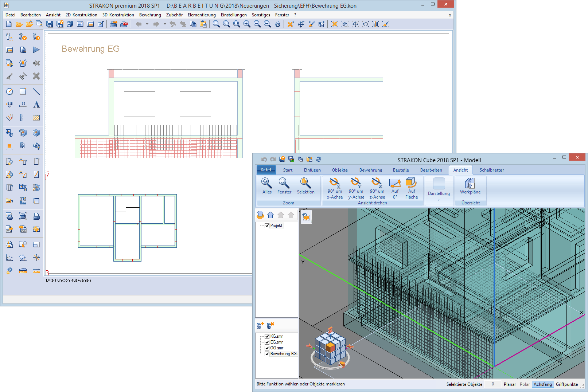Image resolution: width=588 pixels, height=392 pixels.
Task: Click the blue up-arrow icon above Projekt tree
Action: coord(270,215)
